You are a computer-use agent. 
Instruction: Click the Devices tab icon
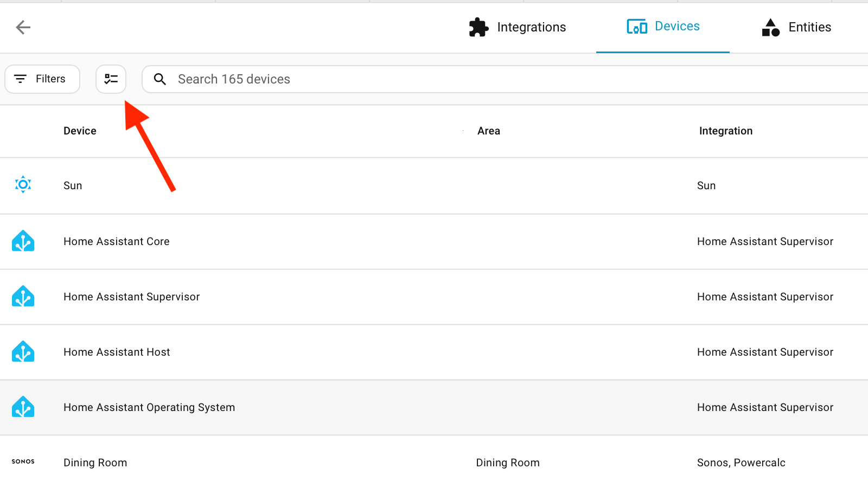[x=637, y=27]
